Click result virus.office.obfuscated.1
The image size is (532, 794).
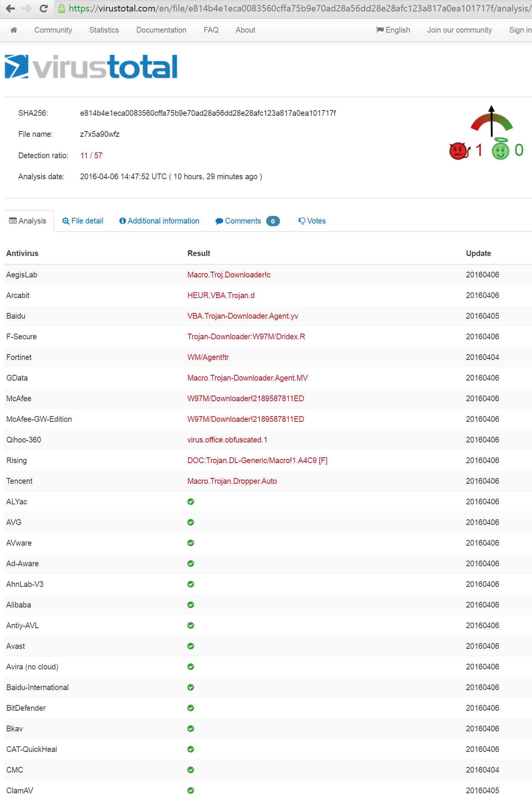227,440
